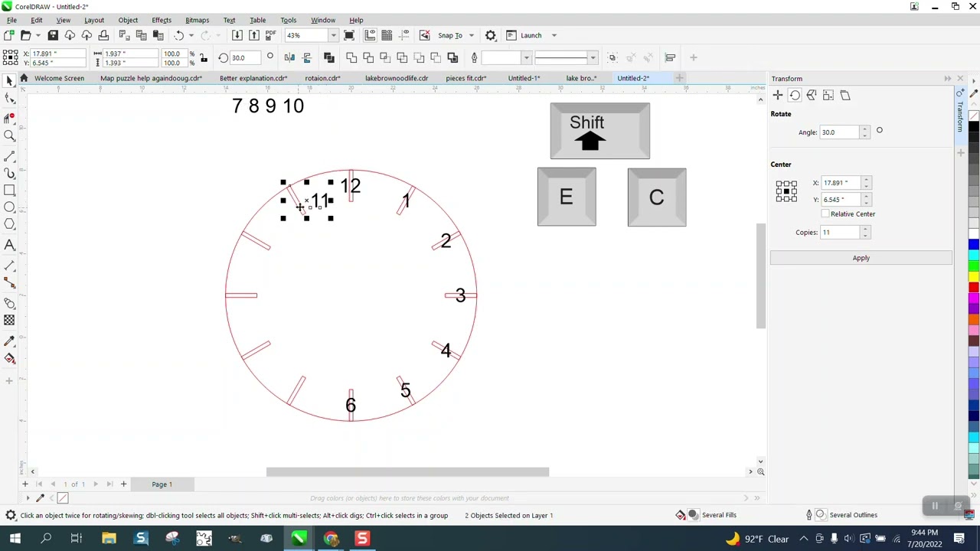Open the Bitmaps menu

pos(197,20)
